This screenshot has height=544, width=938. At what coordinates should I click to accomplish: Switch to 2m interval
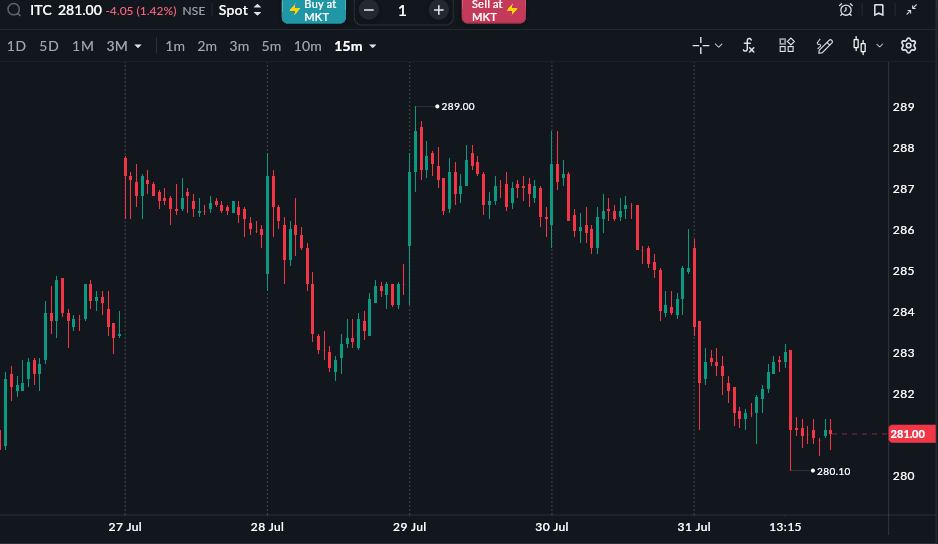(207, 46)
